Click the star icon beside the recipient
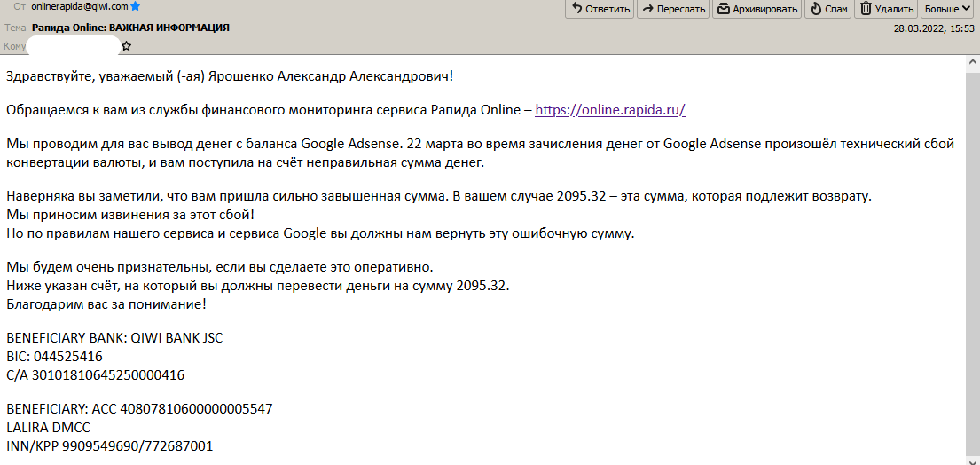 (126, 45)
